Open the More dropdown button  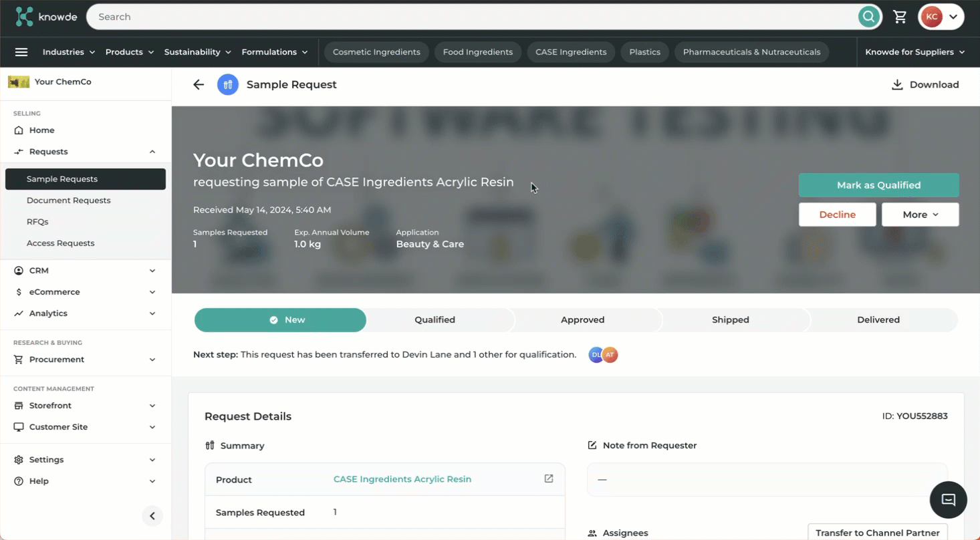click(x=921, y=215)
